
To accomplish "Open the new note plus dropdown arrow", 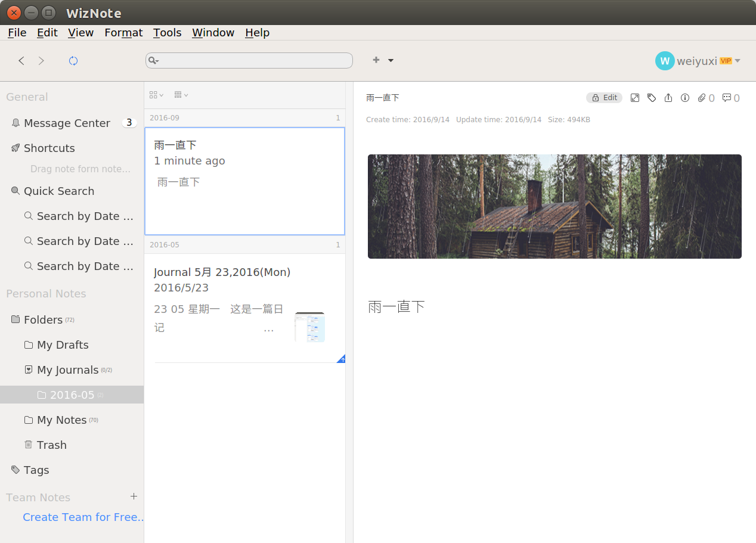I will point(391,60).
